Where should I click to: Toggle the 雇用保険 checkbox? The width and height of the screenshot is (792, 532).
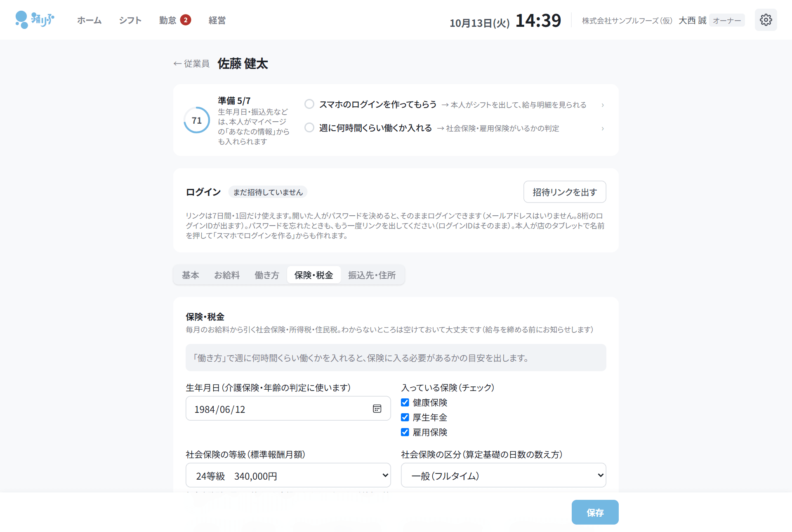pos(405,432)
